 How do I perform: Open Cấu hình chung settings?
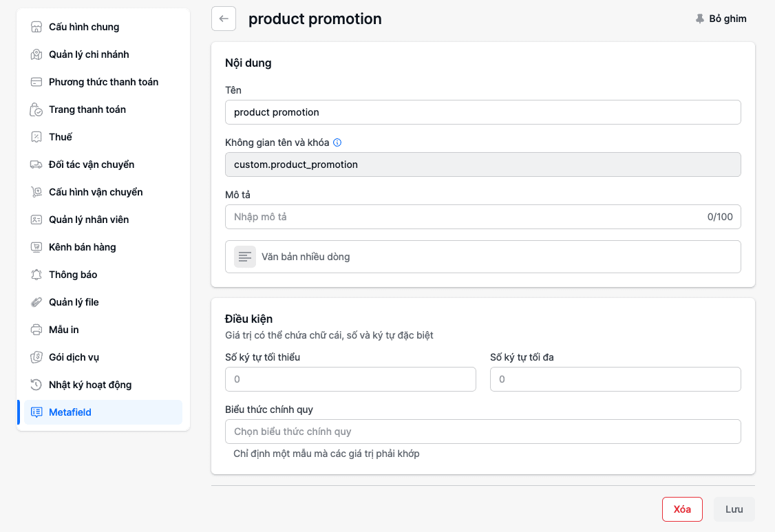point(83,27)
